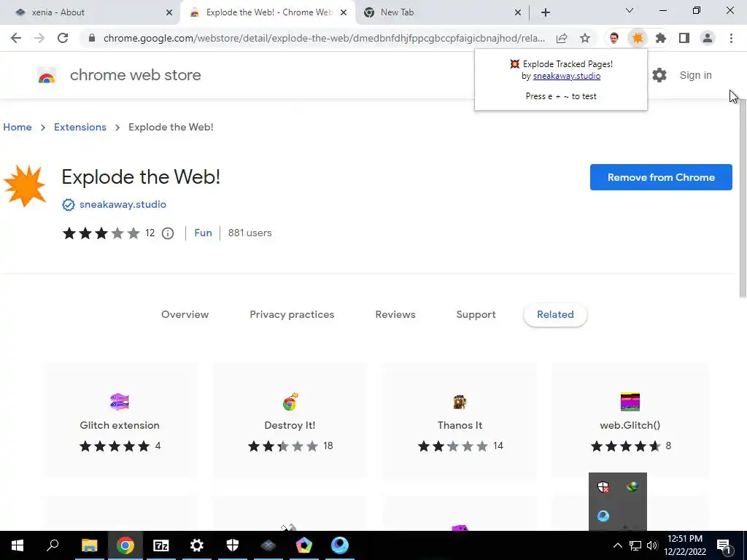Open sneakaway.studio link in extension popup
This screenshot has width=747, height=560.
pos(566,76)
